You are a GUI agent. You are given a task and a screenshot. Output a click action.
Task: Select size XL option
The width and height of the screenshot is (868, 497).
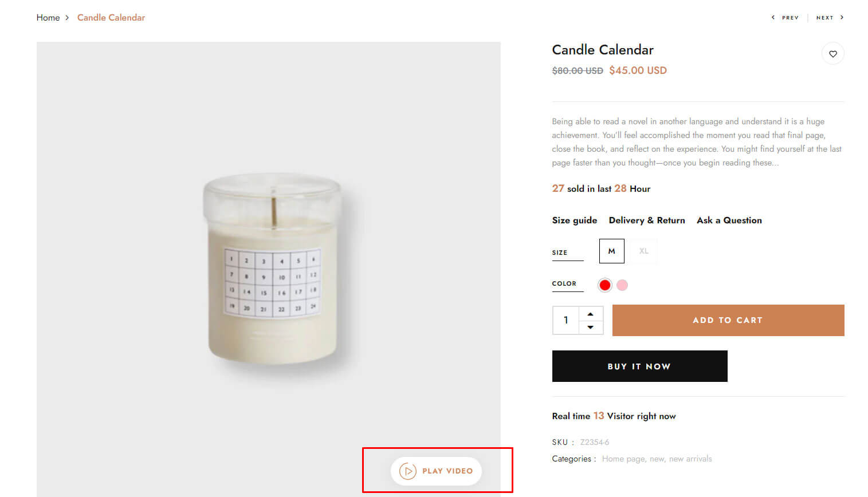click(x=643, y=251)
